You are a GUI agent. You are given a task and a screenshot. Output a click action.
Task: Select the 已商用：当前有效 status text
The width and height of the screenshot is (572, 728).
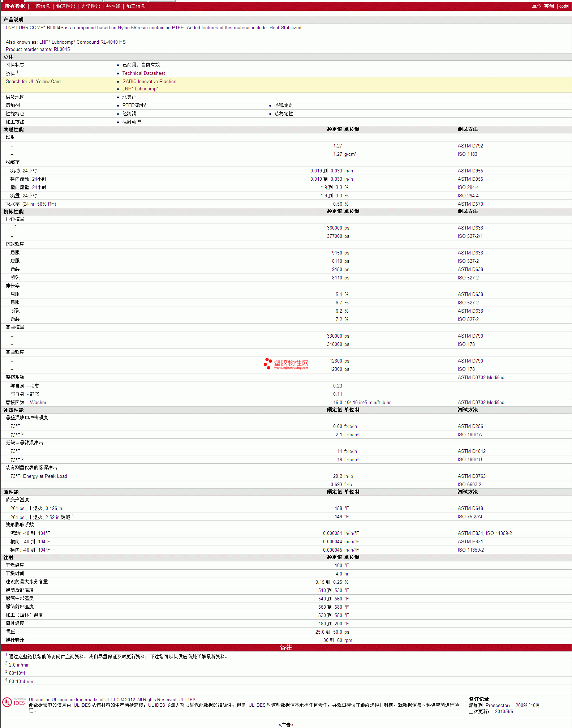tap(141, 65)
